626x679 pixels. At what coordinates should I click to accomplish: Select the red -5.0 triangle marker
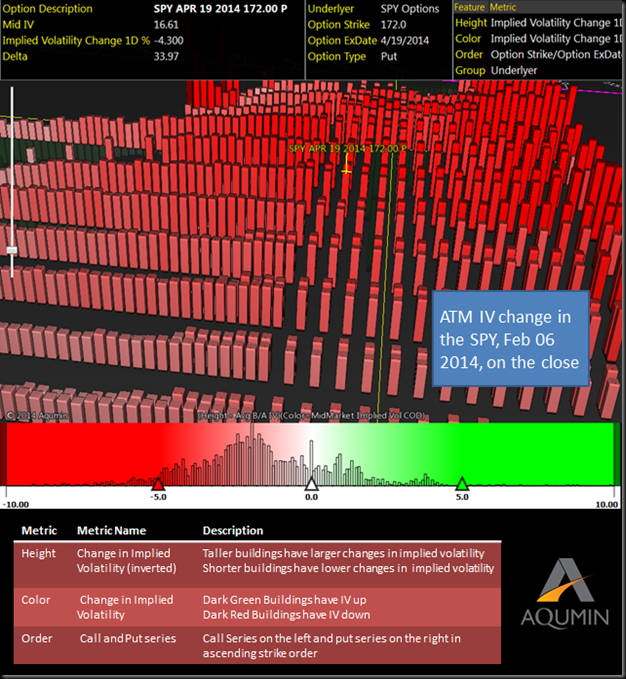point(158,483)
